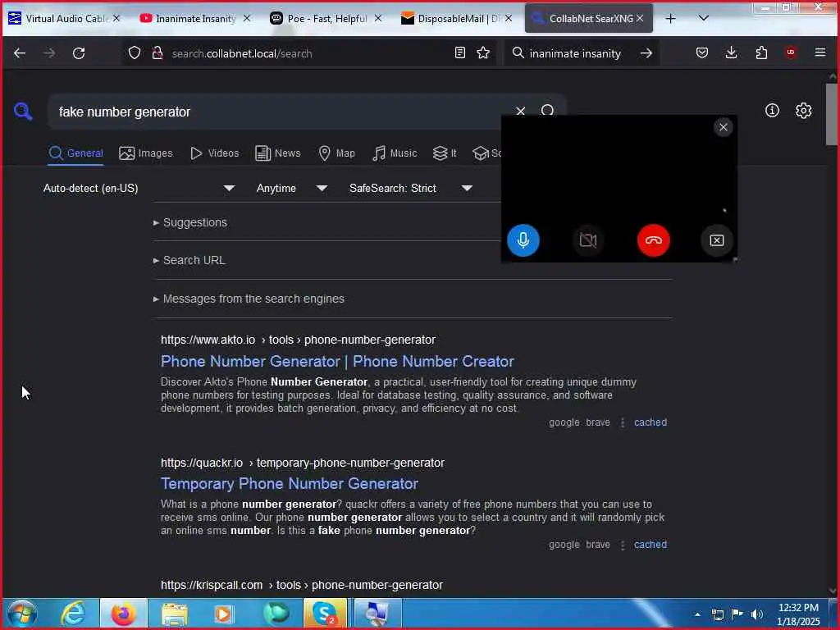Open SearXNG preferences gear icon
Screen dimensions: 840x630
803,111
